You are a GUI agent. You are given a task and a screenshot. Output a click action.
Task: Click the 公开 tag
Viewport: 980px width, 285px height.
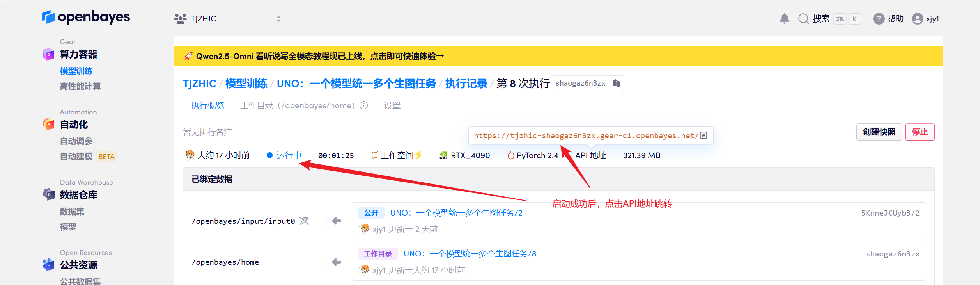click(371, 213)
